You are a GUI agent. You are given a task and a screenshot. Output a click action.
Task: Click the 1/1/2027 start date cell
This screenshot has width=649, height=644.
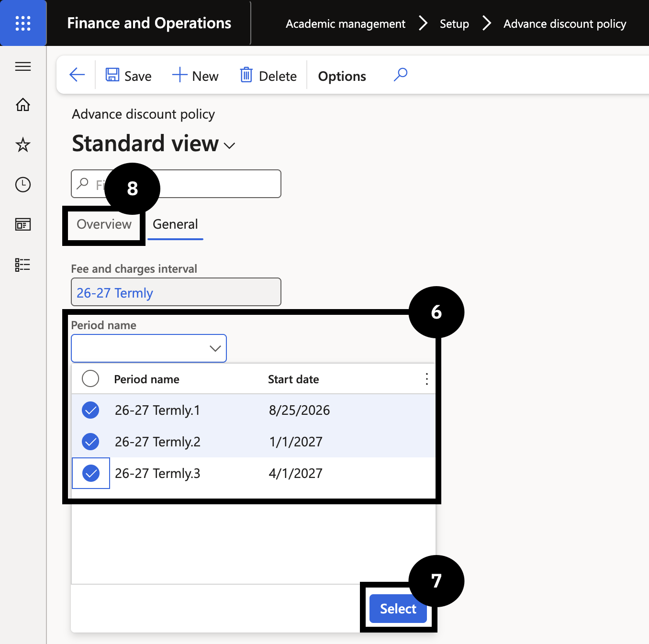[x=296, y=442]
